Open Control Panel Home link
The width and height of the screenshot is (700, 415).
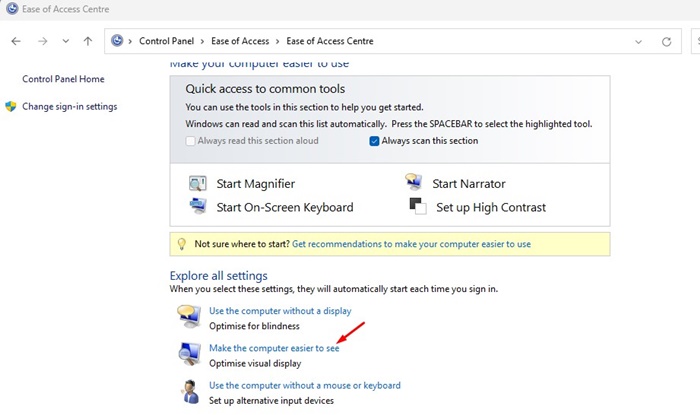click(63, 79)
